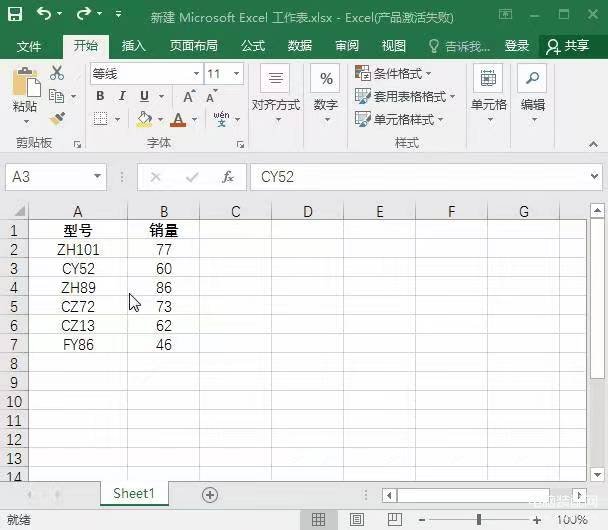Switch to Page Break Preview icon
This screenshot has height=530, width=608.
click(395, 520)
